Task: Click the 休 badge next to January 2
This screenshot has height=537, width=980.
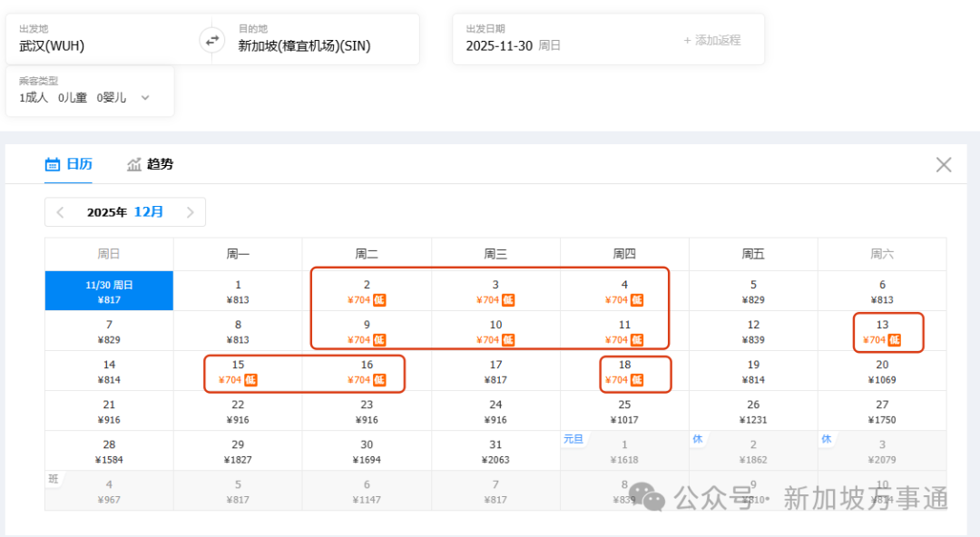Action: click(x=698, y=439)
